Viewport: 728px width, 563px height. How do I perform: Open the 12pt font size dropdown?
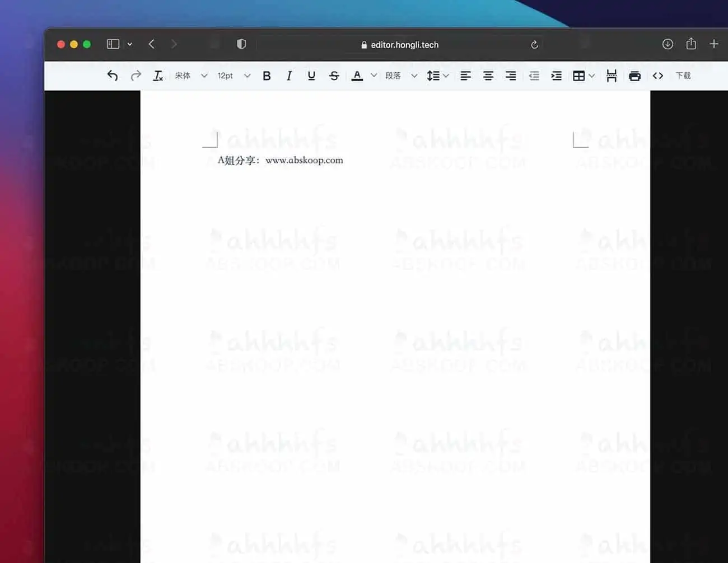tap(234, 76)
